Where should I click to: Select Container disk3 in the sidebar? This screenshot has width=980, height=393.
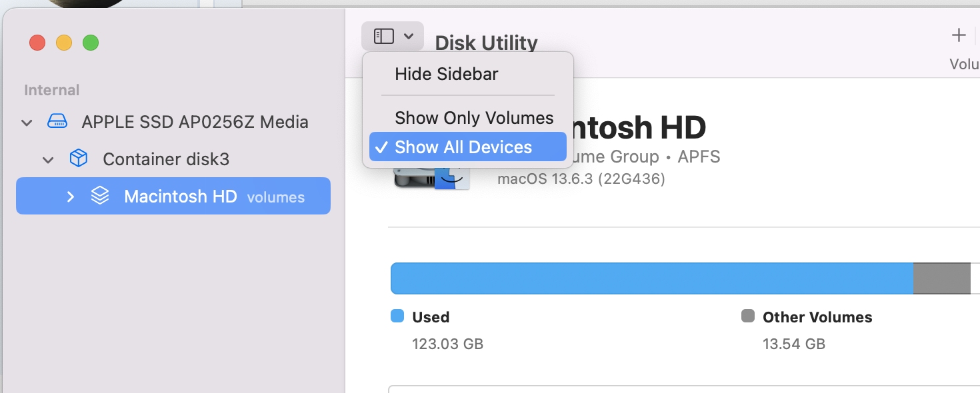coord(165,159)
